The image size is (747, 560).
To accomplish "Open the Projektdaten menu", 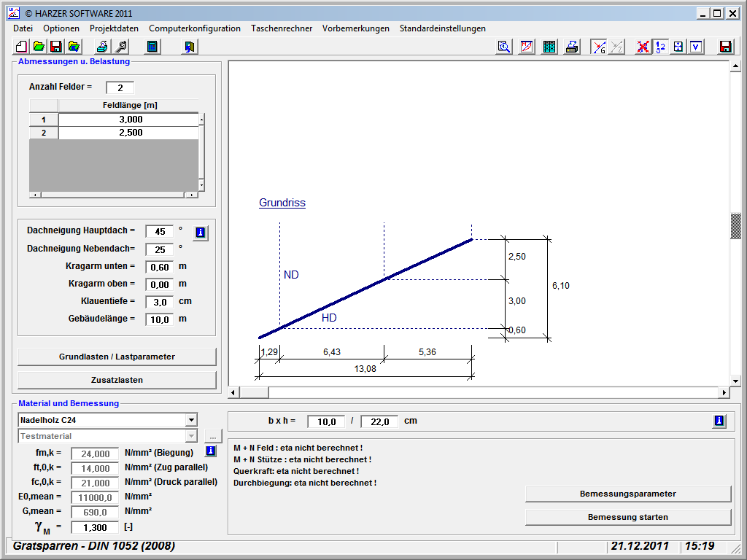I will pos(114,28).
